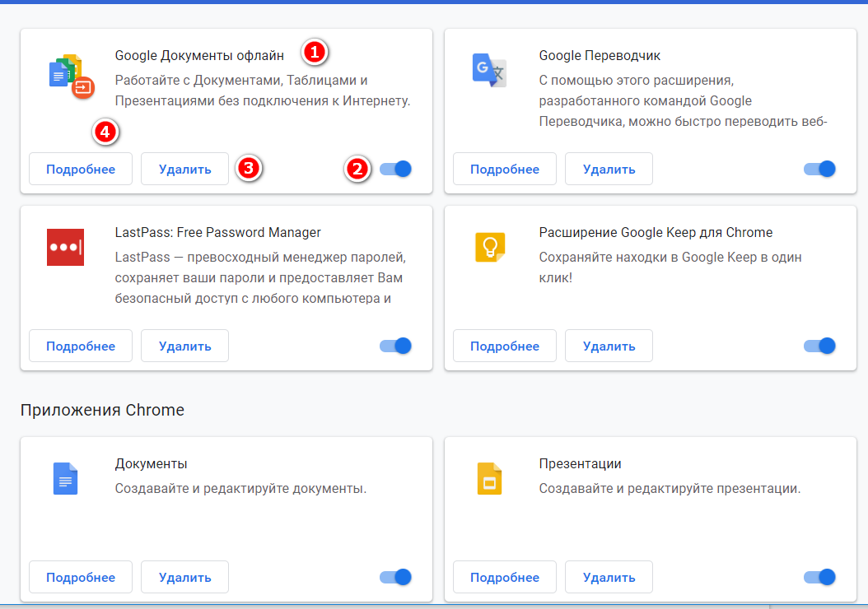Click Удалить for the Документы app

tap(185, 577)
